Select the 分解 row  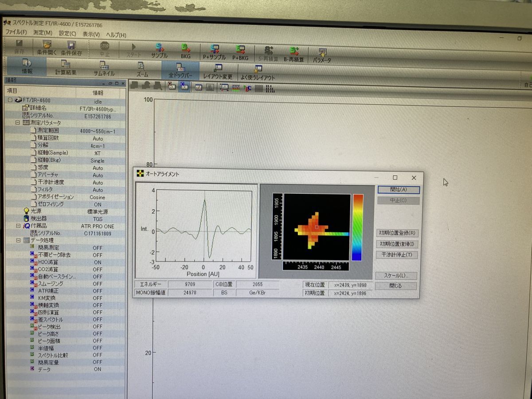[66, 145]
